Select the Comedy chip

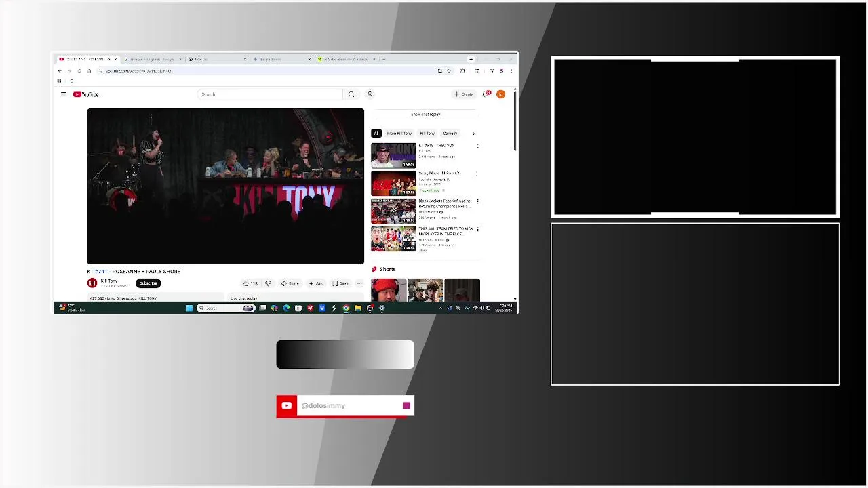point(450,134)
